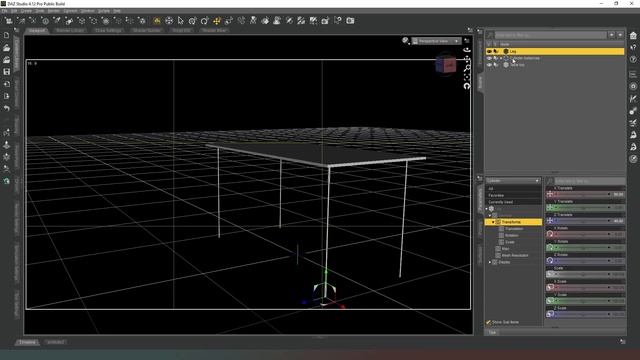This screenshot has width=640, height=360.
Task: Open the File menu
Action: (x=5, y=11)
